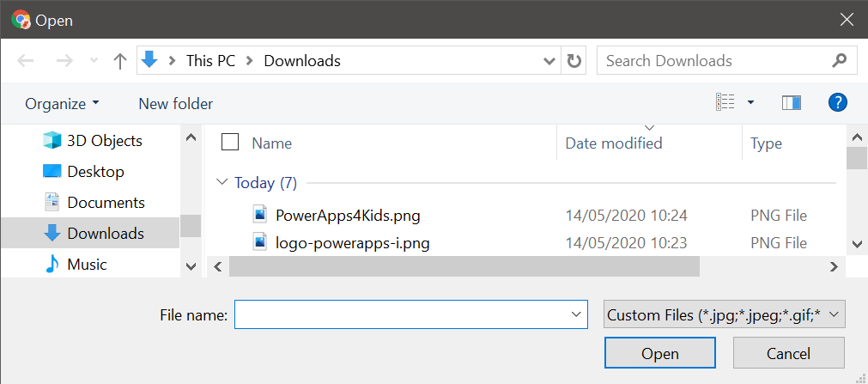Sort files by Date modified column

point(613,143)
